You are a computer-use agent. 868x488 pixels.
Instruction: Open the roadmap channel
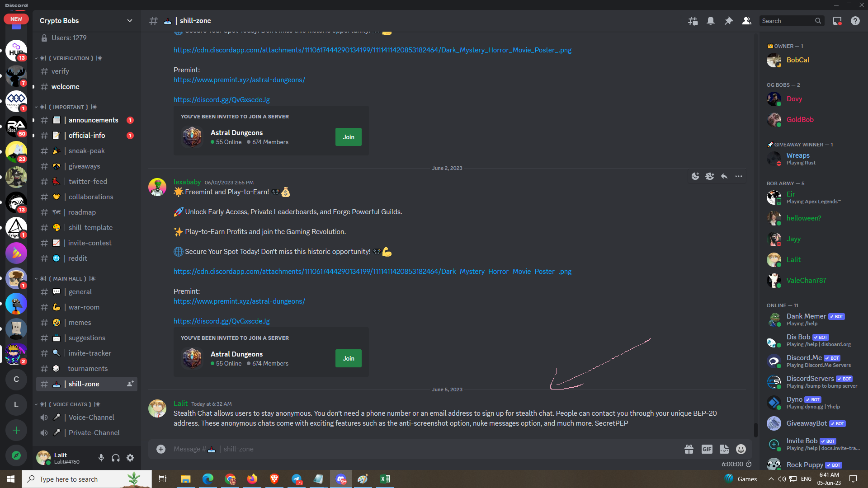[x=87, y=212]
